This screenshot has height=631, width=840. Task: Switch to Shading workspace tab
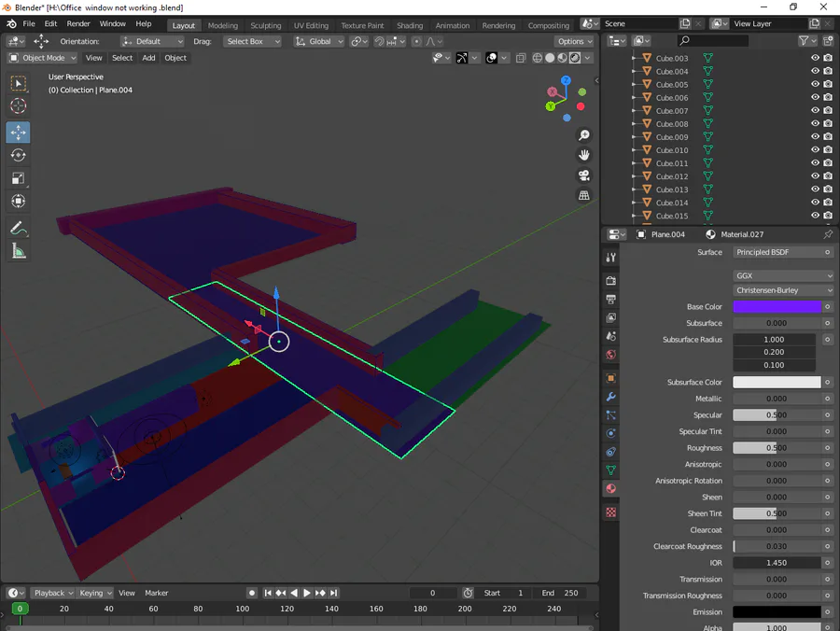click(410, 25)
